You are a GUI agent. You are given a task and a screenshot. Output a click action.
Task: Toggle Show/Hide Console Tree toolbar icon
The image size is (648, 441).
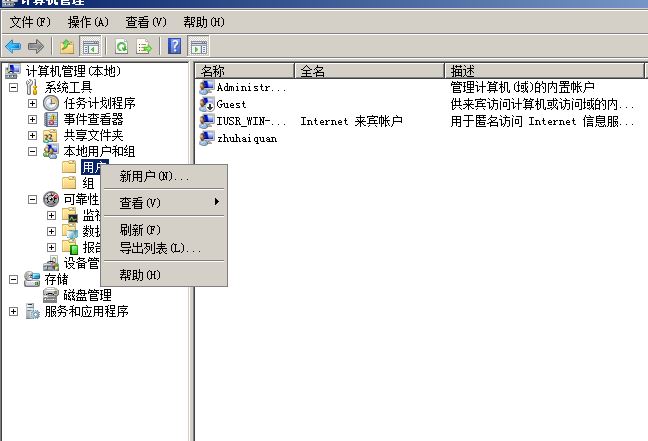[x=91, y=46]
